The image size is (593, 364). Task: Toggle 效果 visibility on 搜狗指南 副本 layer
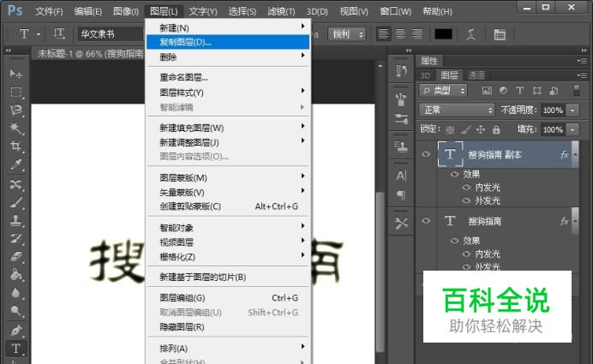[454, 174]
